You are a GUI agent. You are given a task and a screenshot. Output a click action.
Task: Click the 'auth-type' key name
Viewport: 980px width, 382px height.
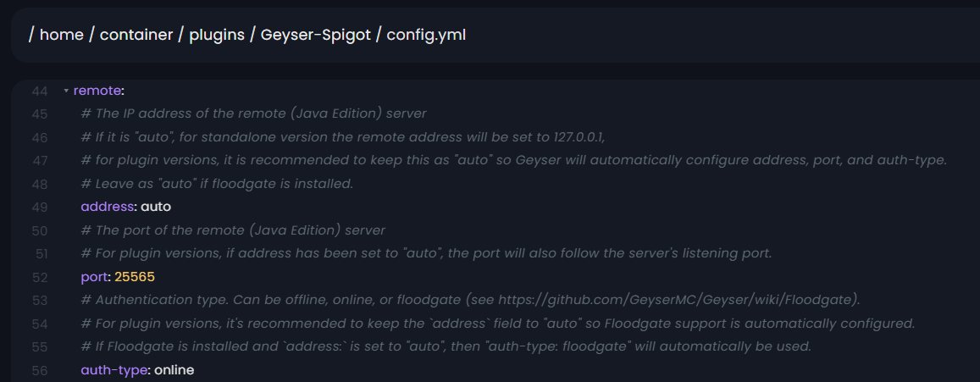point(114,370)
